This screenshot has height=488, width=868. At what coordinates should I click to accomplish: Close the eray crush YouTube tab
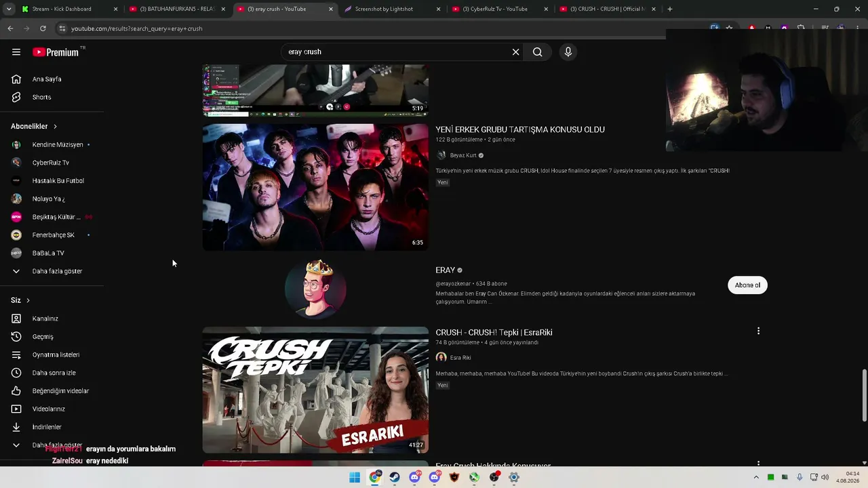331,9
